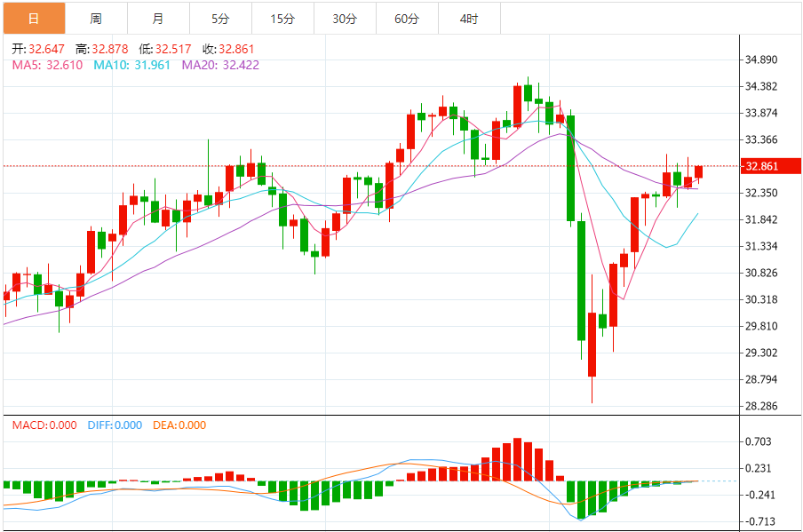803x532 pixels.
Task: Open the 月 monthly chart tab
Action: point(158,19)
